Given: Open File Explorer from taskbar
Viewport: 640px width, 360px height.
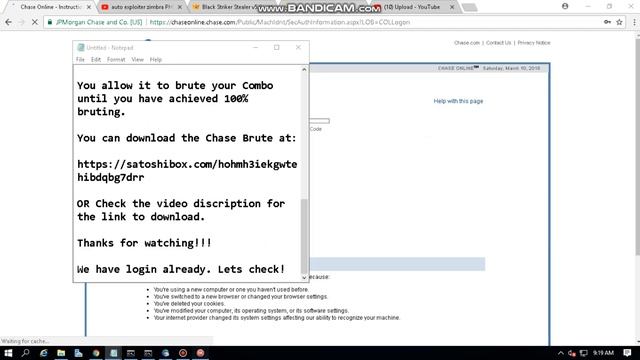Looking at the screenshot, I should 61,353.
